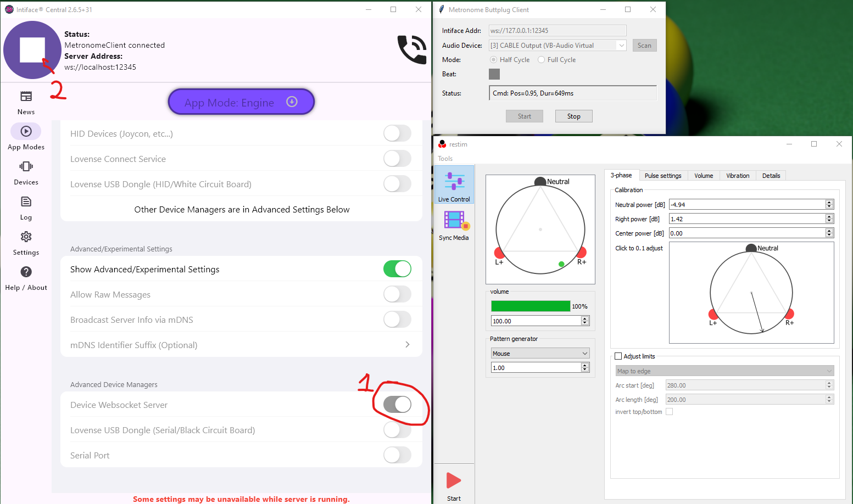Viewport: 853px width, 504px height.
Task: Toggle Serial Port switch
Action: 397,455
